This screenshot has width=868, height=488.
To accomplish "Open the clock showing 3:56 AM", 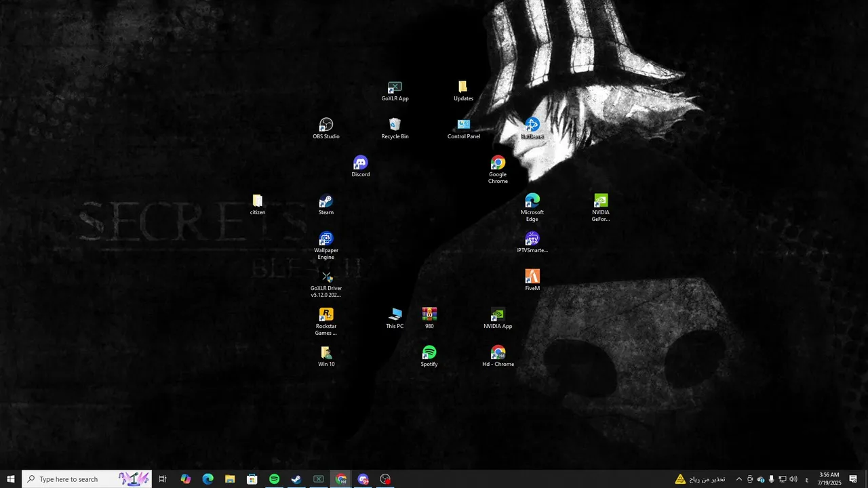I will point(829,479).
